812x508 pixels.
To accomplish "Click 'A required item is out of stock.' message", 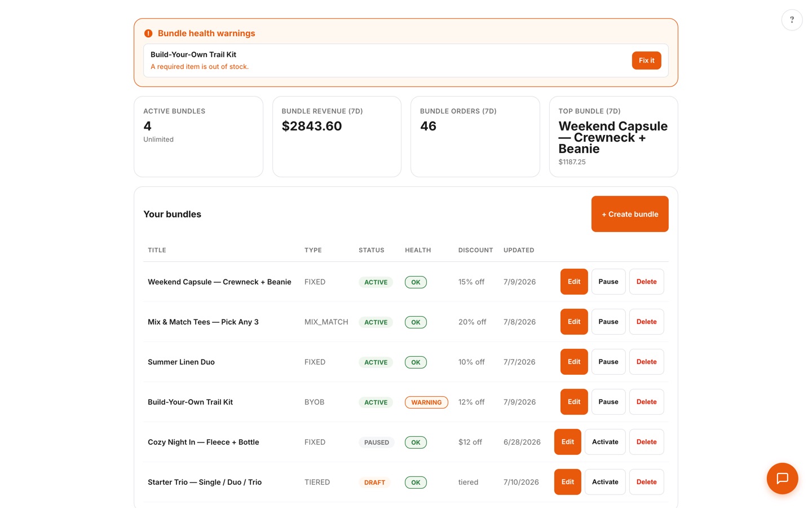I will pyautogui.click(x=200, y=67).
